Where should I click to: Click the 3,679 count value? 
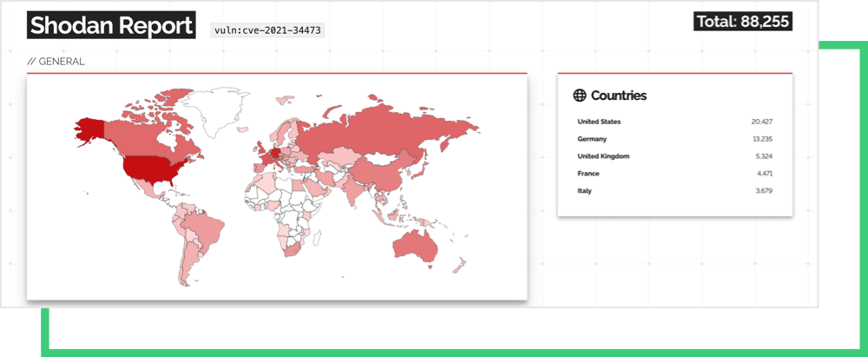point(764,191)
